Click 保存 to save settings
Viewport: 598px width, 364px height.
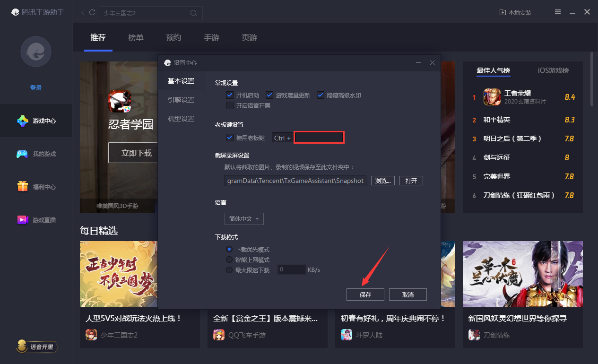(x=365, y=294)
